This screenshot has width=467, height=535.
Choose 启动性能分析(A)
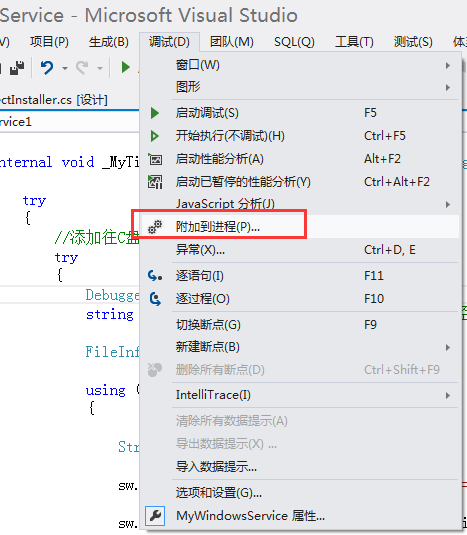(x=300, y=159)
